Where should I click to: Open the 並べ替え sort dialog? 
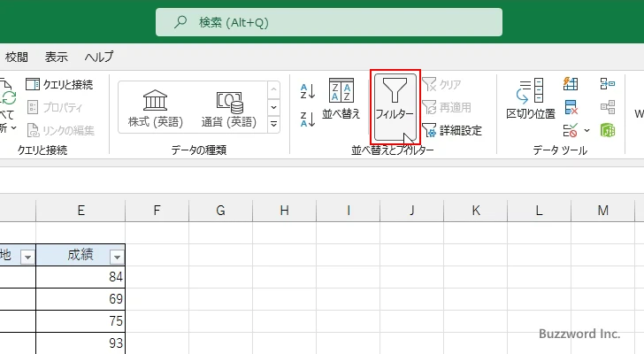341,99
